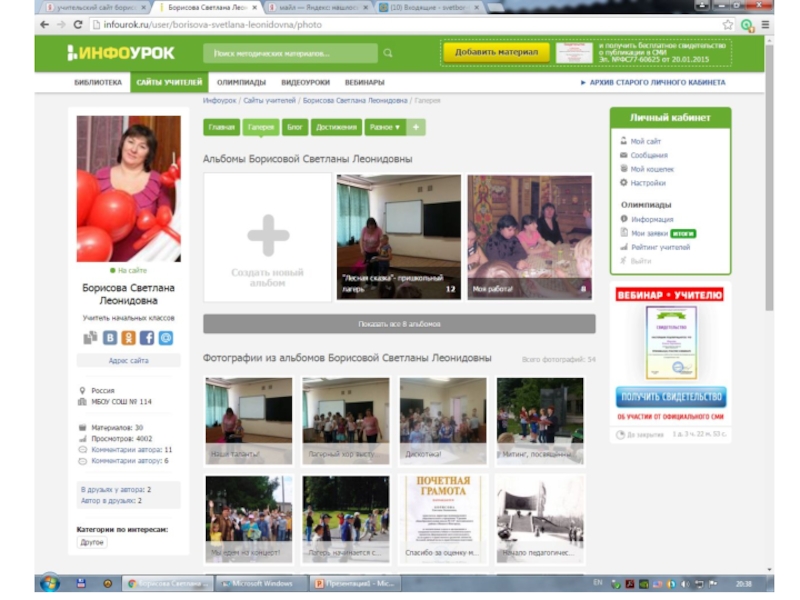
Task: Click Выйти link
Action: 641,261
